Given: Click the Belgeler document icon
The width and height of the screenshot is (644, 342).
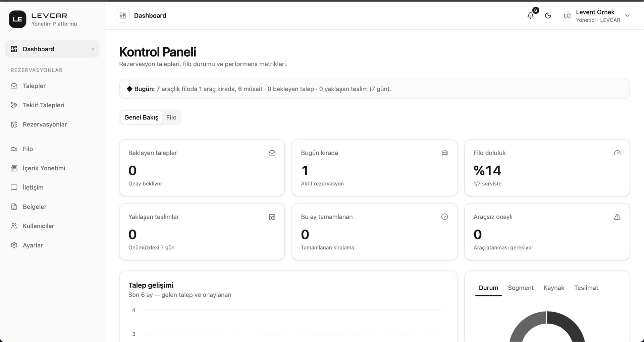Looking at the screenshot, I should [14, 207].
